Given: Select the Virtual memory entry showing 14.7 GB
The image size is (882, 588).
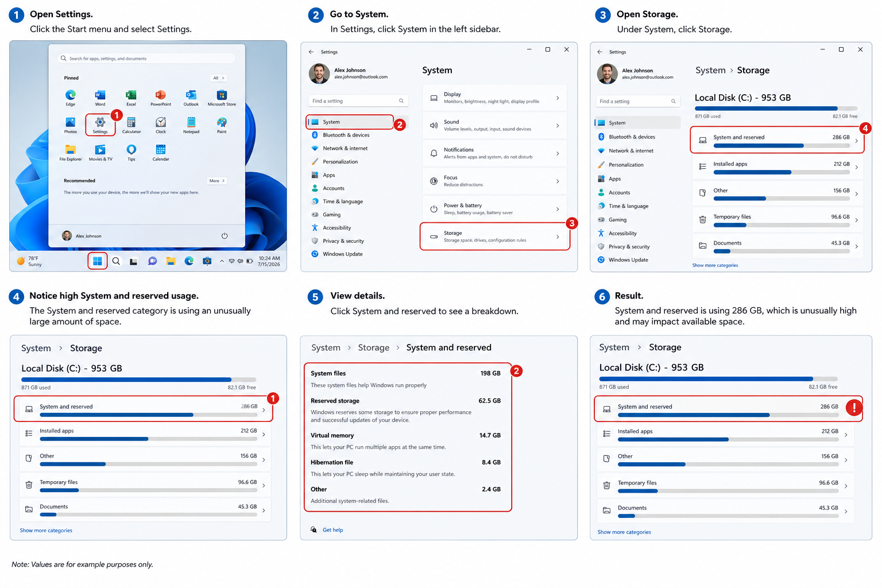Looking at the screenshot, I should tap(405, 441).
